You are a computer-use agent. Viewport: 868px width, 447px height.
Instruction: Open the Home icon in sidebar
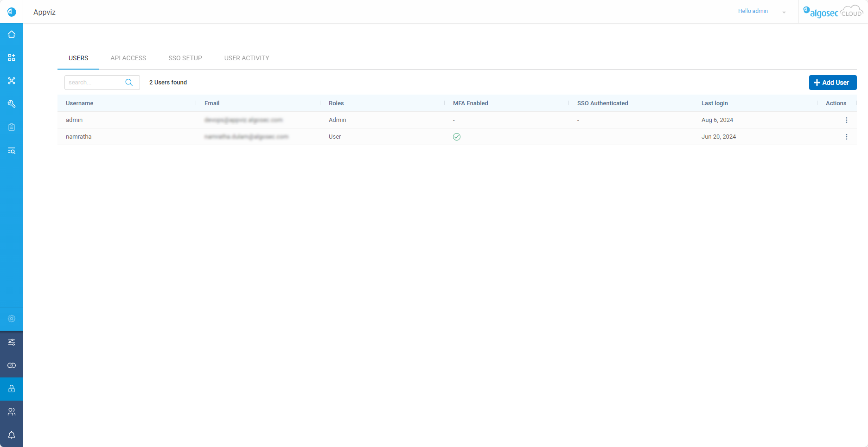(12, 34)
